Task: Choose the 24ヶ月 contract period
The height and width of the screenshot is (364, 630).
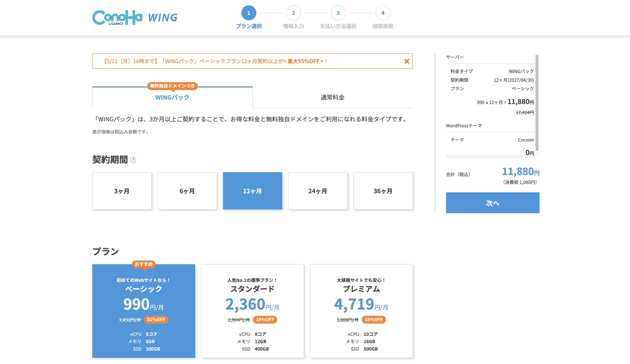Action: (x=317, y=191)
